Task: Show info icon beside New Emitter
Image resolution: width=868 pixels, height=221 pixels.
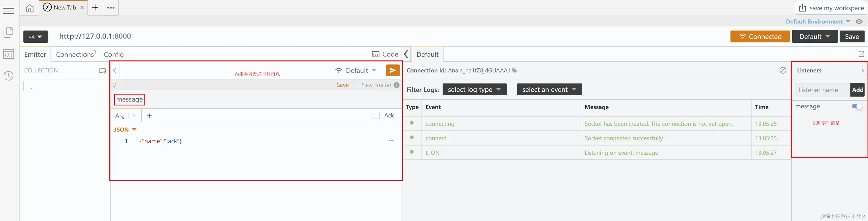Action: (397, 85)
